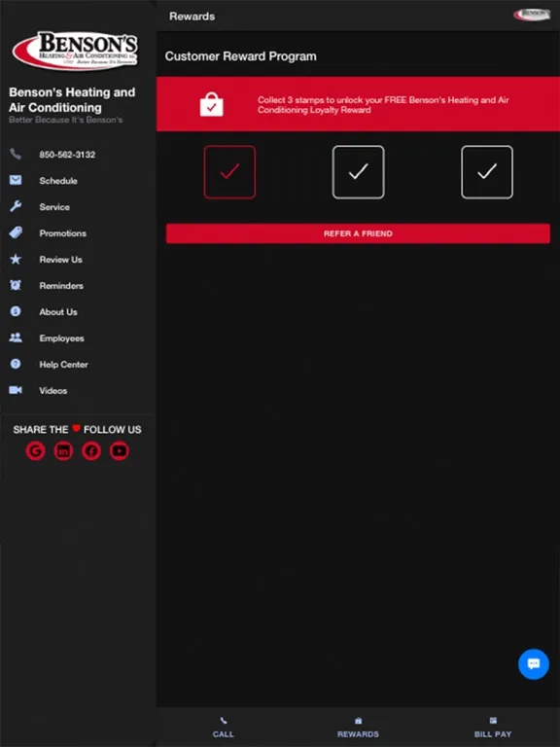
Task: Click the people icon next to Employees
Action: point(16,338)
